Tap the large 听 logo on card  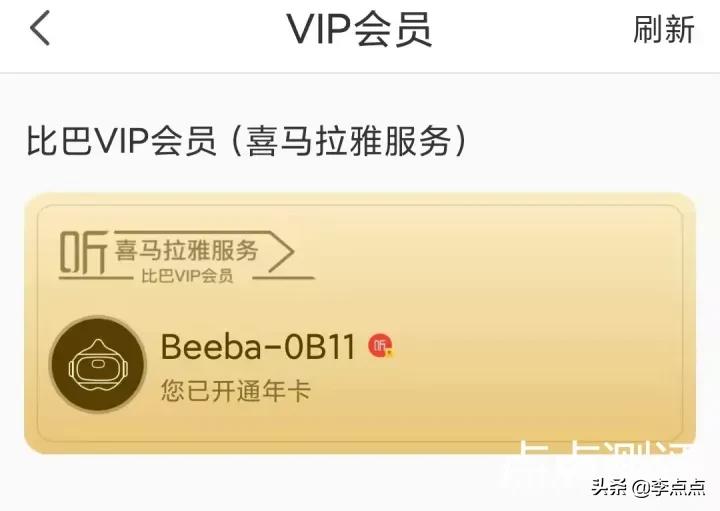[83, 252]
